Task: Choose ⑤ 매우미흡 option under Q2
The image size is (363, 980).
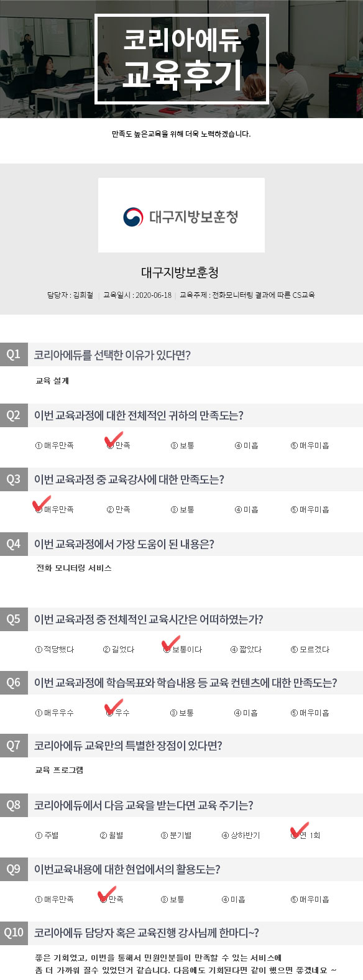Action: coord(310,445)
